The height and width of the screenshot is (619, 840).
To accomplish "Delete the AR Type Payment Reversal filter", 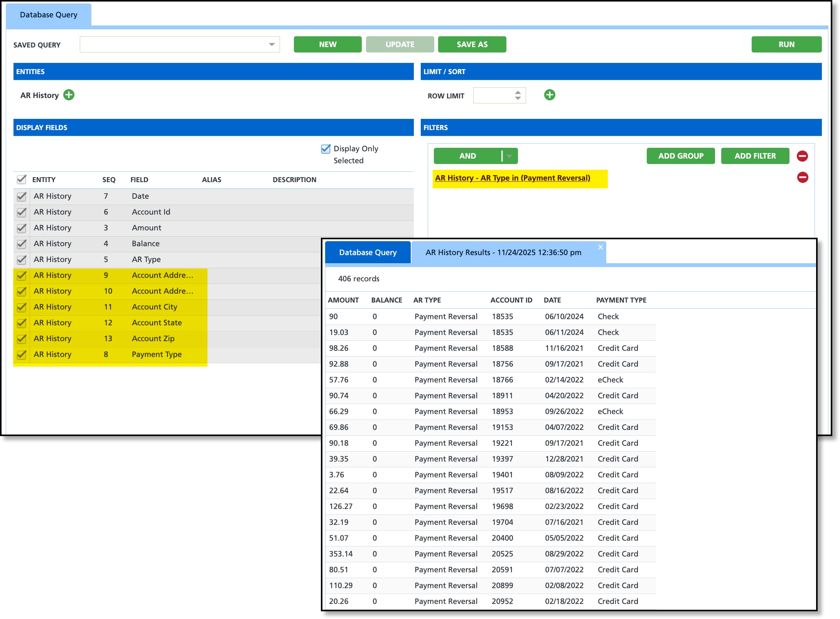I will tap(802, 178).
